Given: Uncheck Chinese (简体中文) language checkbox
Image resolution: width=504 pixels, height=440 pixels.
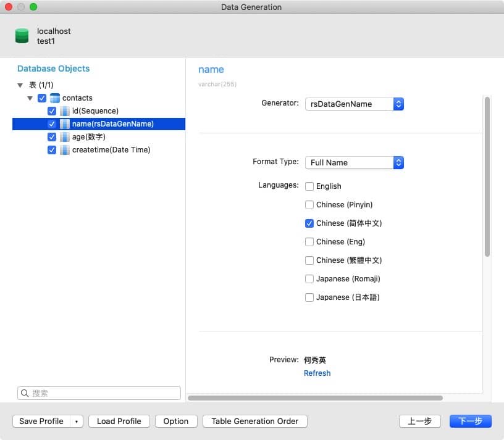Looking at the screenshot, I should tap(309, 223).
